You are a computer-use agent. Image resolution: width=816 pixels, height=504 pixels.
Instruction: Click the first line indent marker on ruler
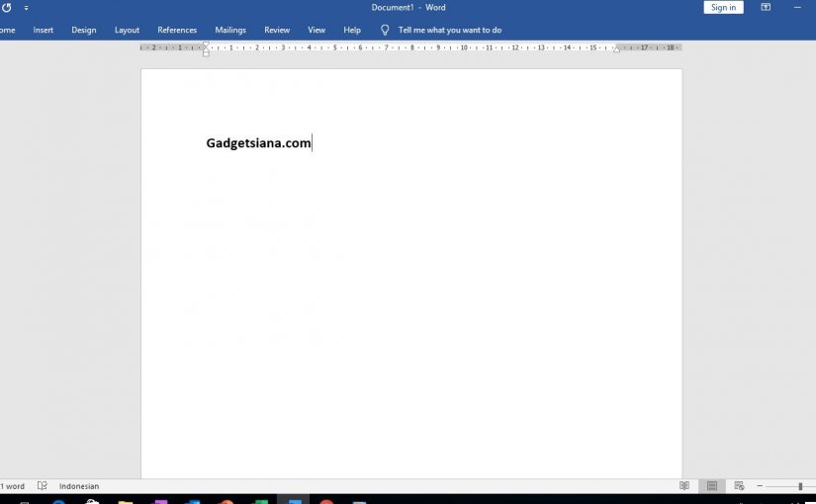click(206, 45)
